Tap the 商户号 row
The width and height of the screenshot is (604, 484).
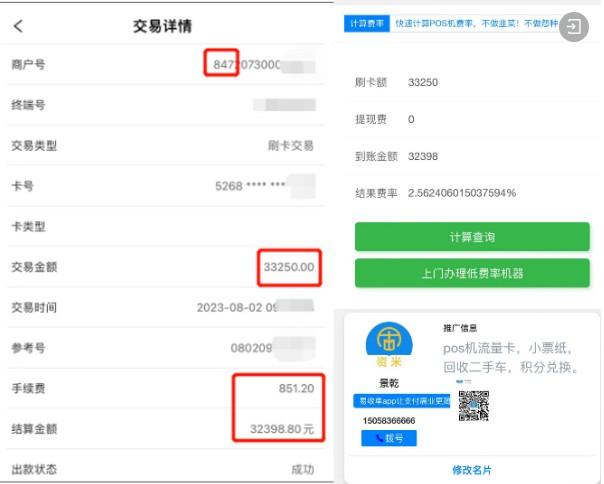click(x=160, y=64)
